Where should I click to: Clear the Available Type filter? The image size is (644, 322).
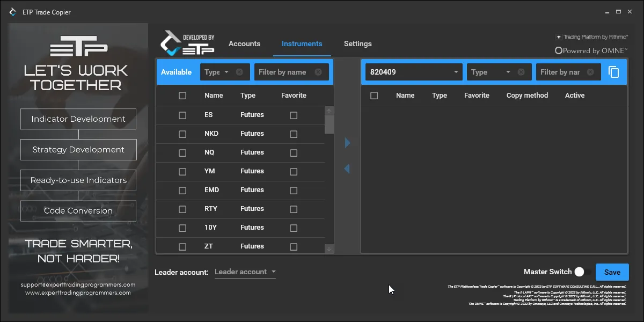[x=239, y=72]
